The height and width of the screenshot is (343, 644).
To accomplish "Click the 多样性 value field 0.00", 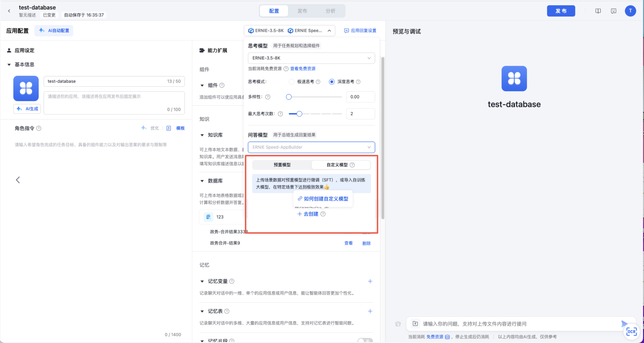I will tap(360, 97).
